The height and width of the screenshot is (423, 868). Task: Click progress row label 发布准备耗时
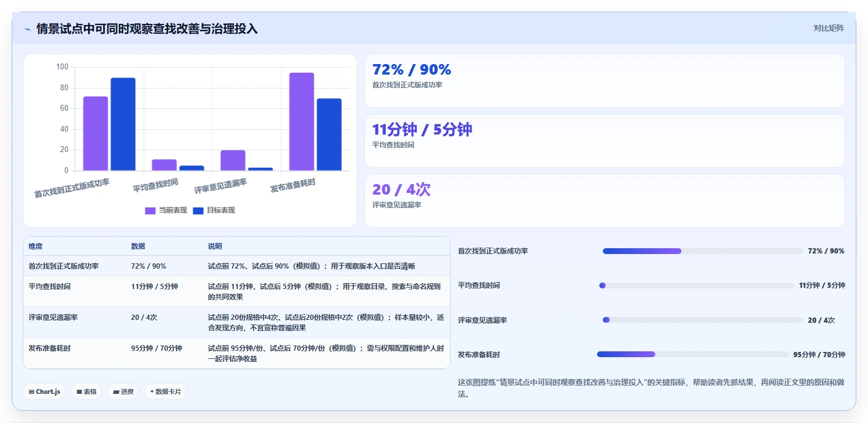coord(479,355)
